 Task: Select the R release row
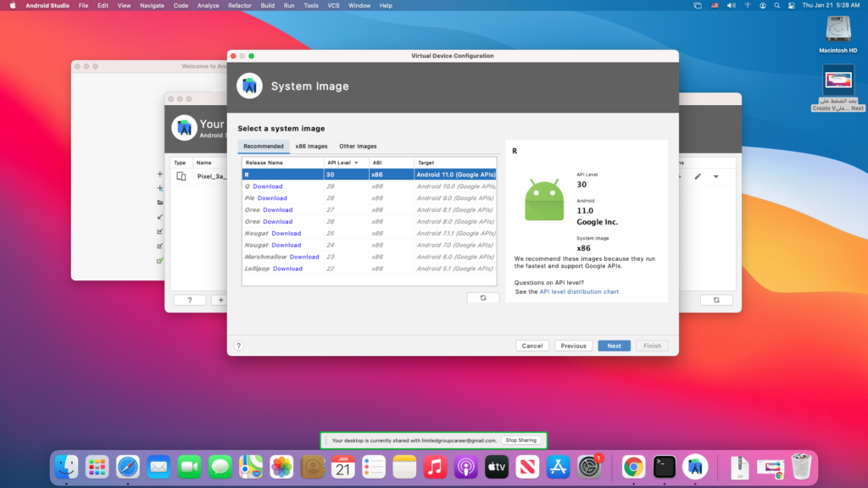click(x=370, y=175)
